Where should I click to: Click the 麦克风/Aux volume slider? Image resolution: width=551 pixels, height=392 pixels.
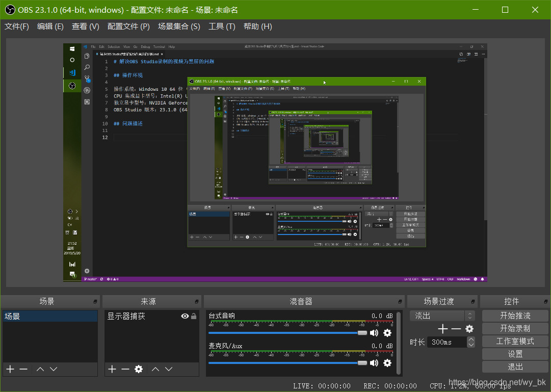(x=287, y=363)
